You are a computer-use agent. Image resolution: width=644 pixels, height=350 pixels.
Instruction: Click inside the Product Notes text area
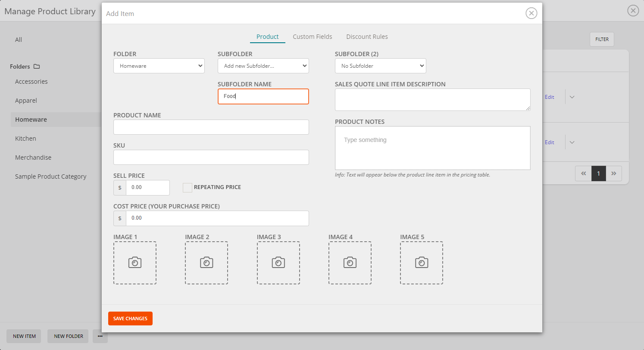tap(432, 148)
